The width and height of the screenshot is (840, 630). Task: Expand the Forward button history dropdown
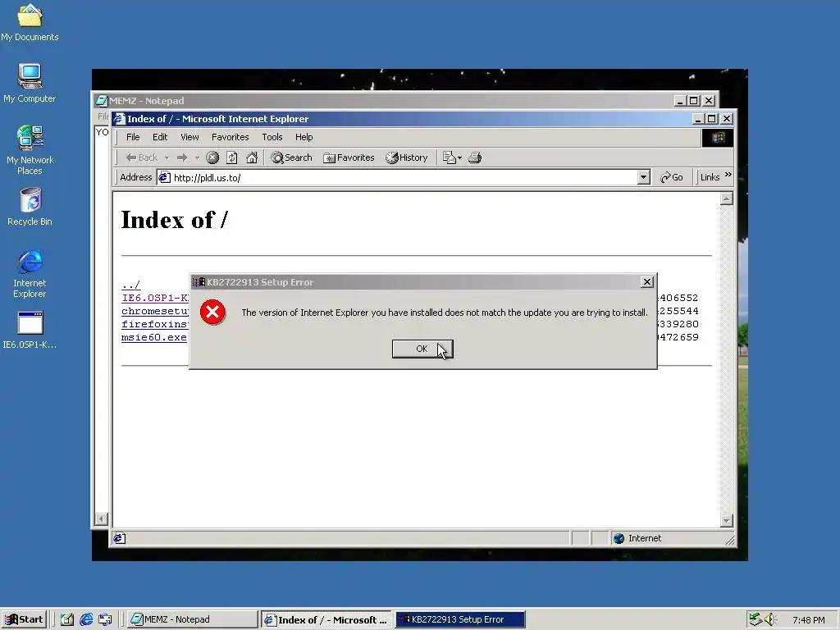pyautogui.click(x=197, y=157)
